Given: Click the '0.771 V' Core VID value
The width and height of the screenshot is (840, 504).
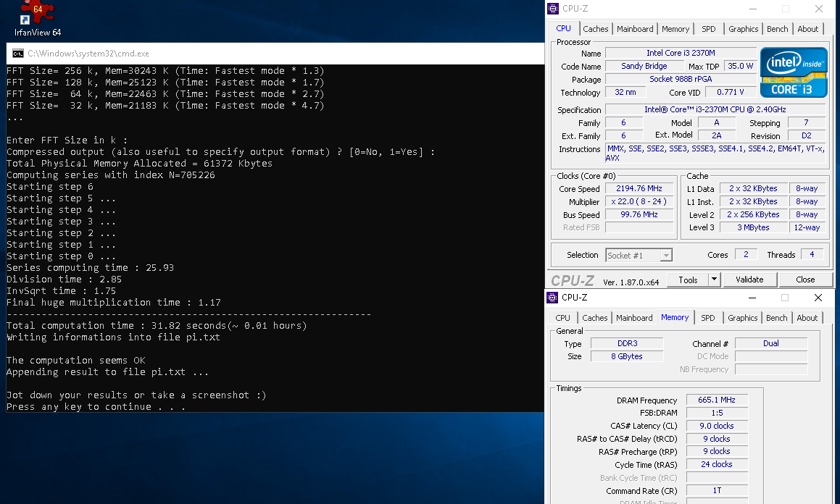Looking at the screenshot, I should pyautogui.click(x=730, y=92).
